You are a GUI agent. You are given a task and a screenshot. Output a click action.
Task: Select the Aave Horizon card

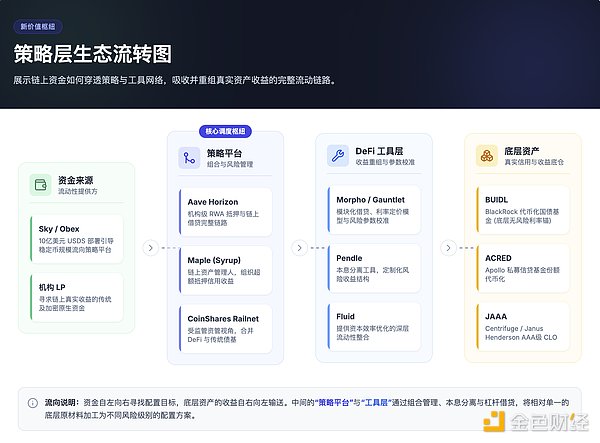(x=228, y=210)
